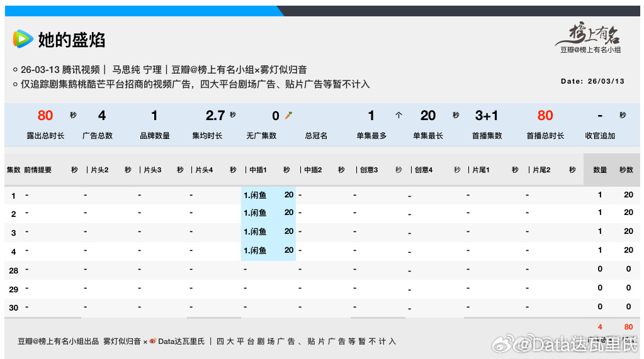Click the 1.闲鱼 cell in episode 4 row

[x=255, y=250]
